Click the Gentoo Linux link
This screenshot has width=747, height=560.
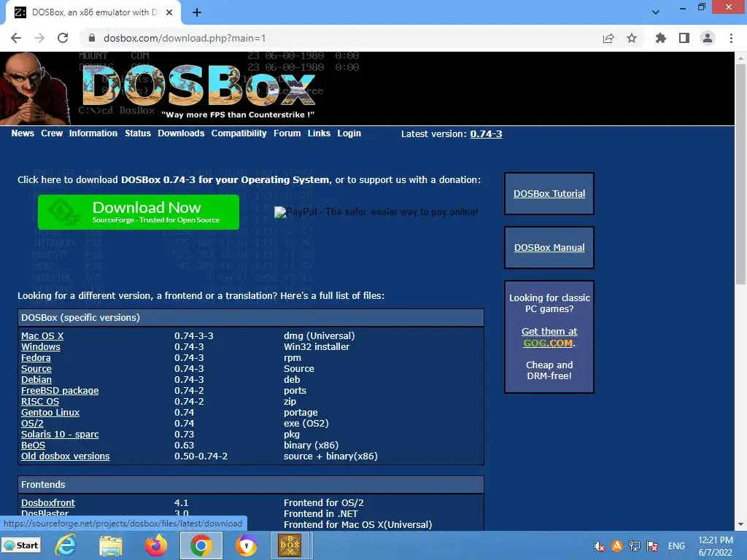pyautogui.click(x=50, y=413)
